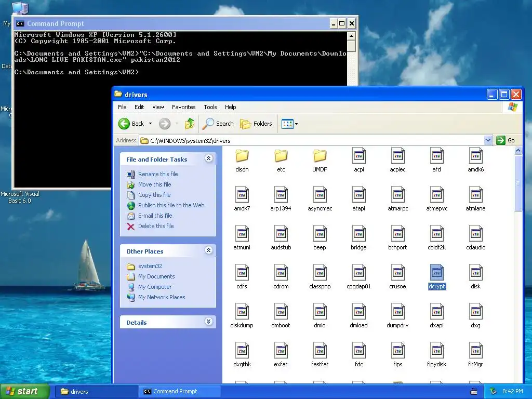532x399 pixels.
Task: Click the security tray icon by the clock
Action: [x=494, y=391]
